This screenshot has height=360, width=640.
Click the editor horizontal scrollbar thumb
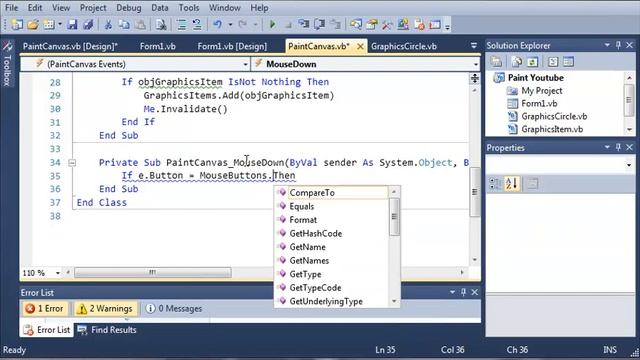coord(153,272)
